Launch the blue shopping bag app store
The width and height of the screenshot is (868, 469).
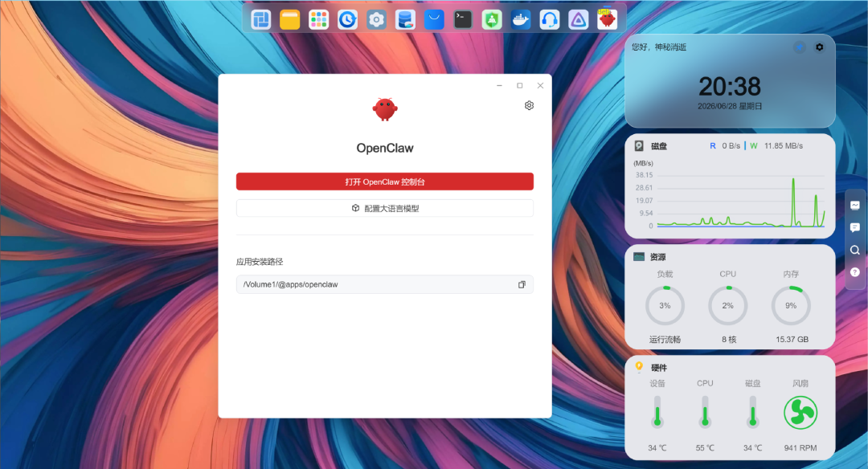tap(434, 20)
